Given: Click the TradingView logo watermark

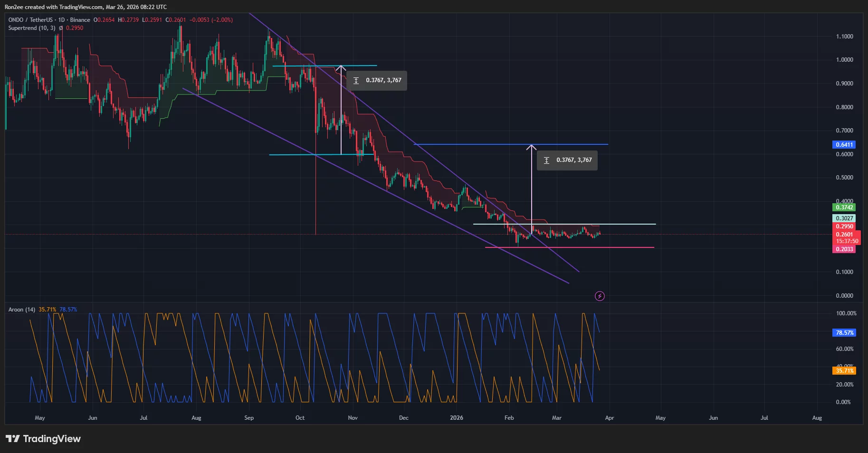Looking at the screenshot, I should point(43,438).
